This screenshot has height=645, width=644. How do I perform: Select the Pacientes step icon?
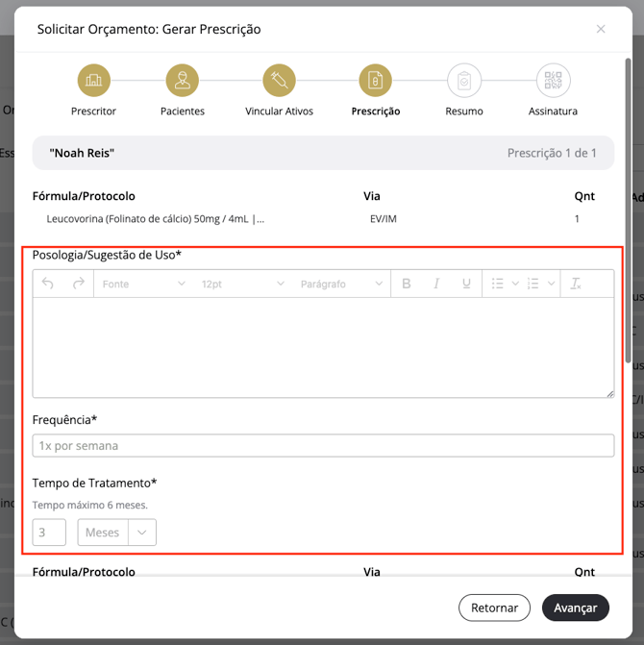pyautogui.click(x=183, y=80)
